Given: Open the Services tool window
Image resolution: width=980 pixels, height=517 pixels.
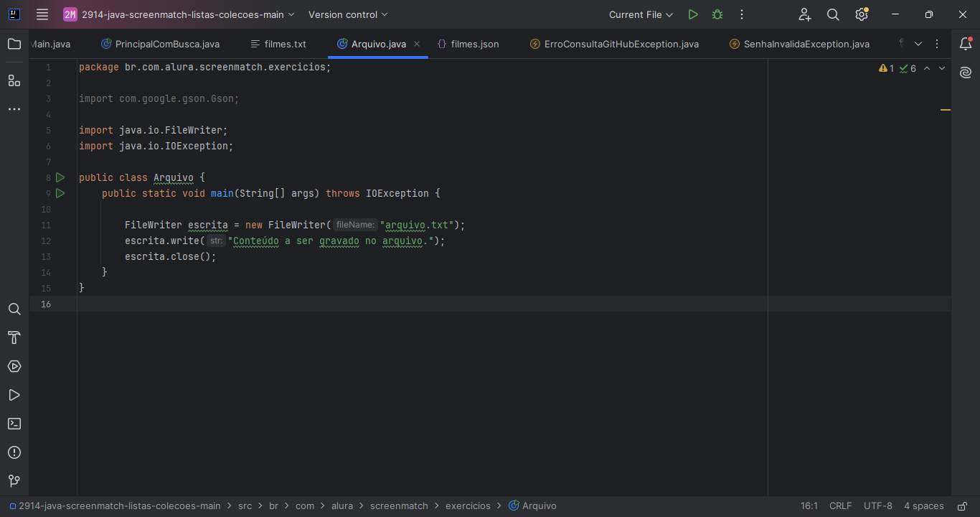Looking at the screenshot, I should click(x=14, y=366).
